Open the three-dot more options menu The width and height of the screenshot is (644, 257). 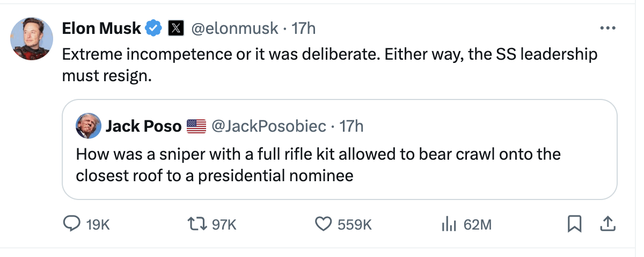coord(607,28)
